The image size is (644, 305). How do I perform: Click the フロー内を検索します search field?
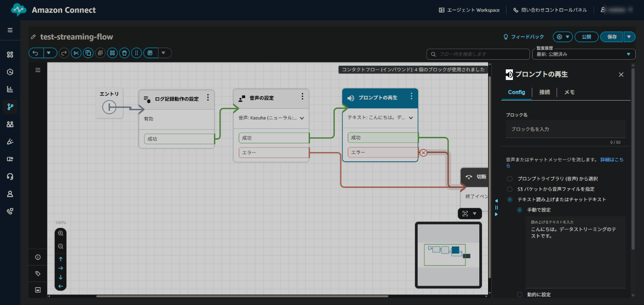477,54
